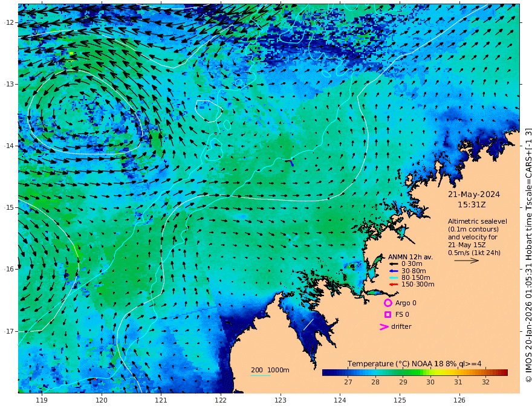
Task: Click the ANMN 12h av. legend heading
Action: [x=410, y=257]
